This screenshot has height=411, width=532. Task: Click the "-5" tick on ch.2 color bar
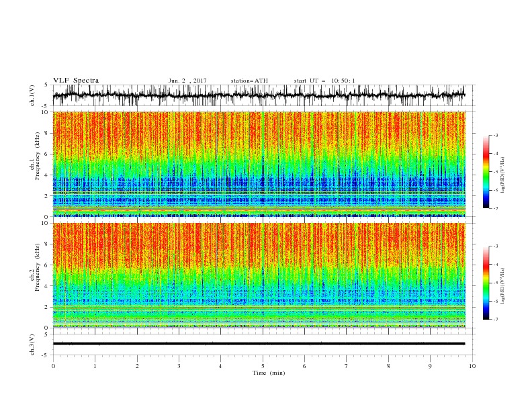coord(496,283)
